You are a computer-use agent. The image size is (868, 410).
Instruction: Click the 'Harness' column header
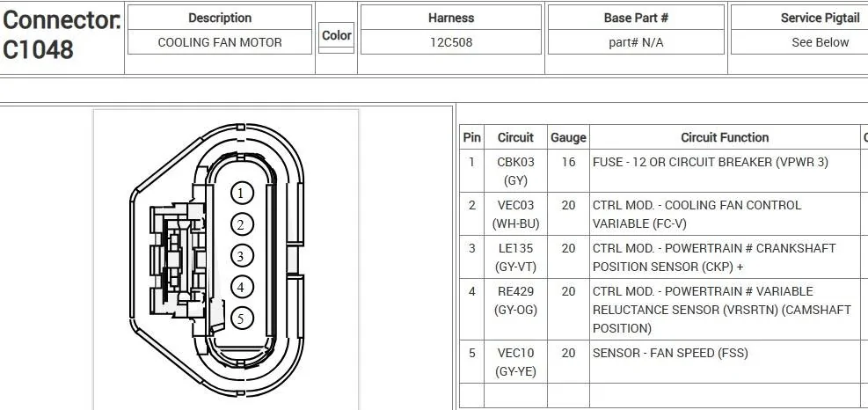(451, 18)
